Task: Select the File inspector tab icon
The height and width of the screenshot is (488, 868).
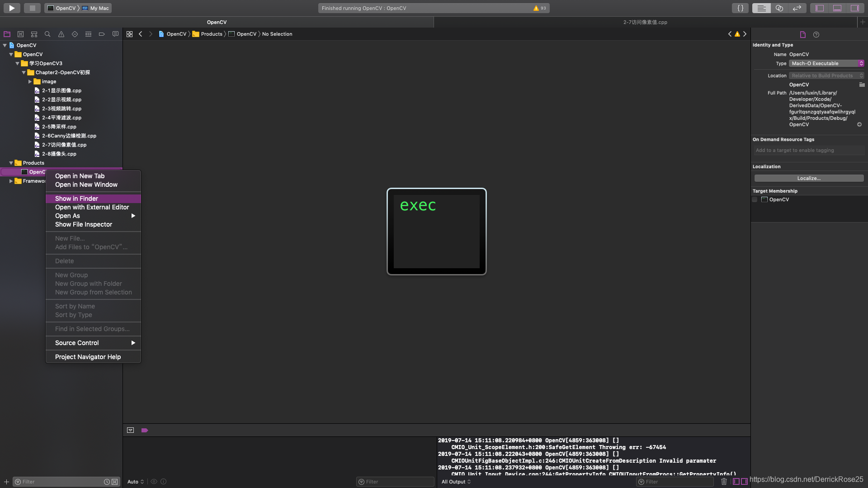Action: [803, 34]
